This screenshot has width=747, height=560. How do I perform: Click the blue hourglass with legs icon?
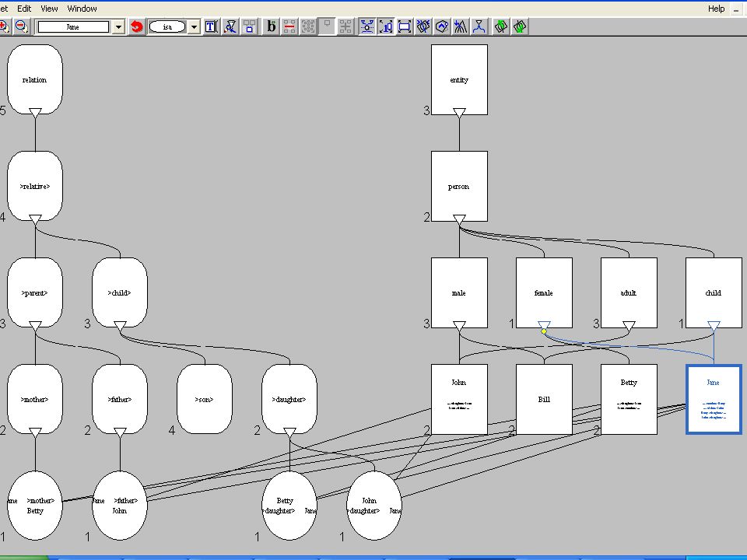[x=479, y=26]
